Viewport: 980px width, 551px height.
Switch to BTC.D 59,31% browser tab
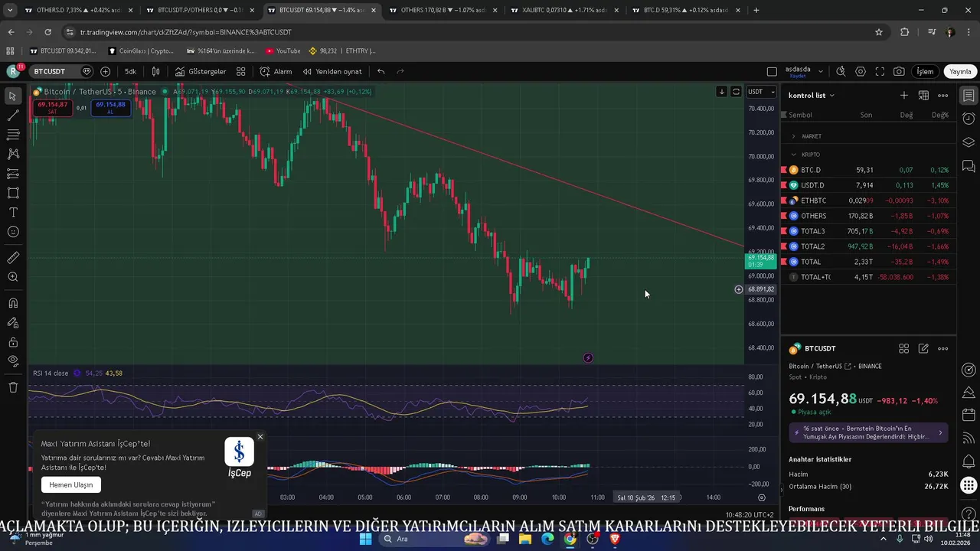(x=685, y=11)
